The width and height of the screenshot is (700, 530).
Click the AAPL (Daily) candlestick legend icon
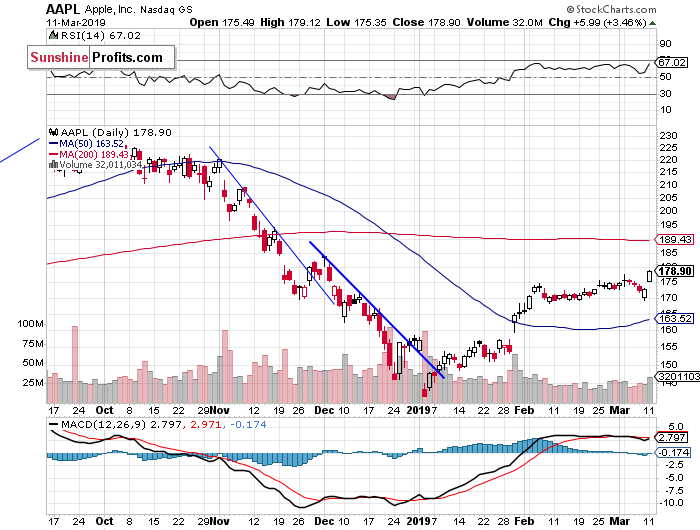(x=54, y=132)
